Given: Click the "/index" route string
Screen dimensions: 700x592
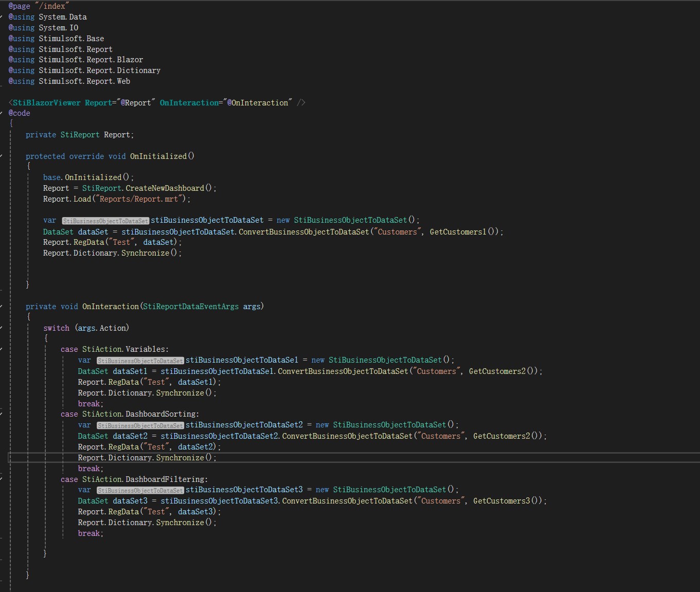Looking at the screenshot, I should pyautogui.click(x=52, y=6).
